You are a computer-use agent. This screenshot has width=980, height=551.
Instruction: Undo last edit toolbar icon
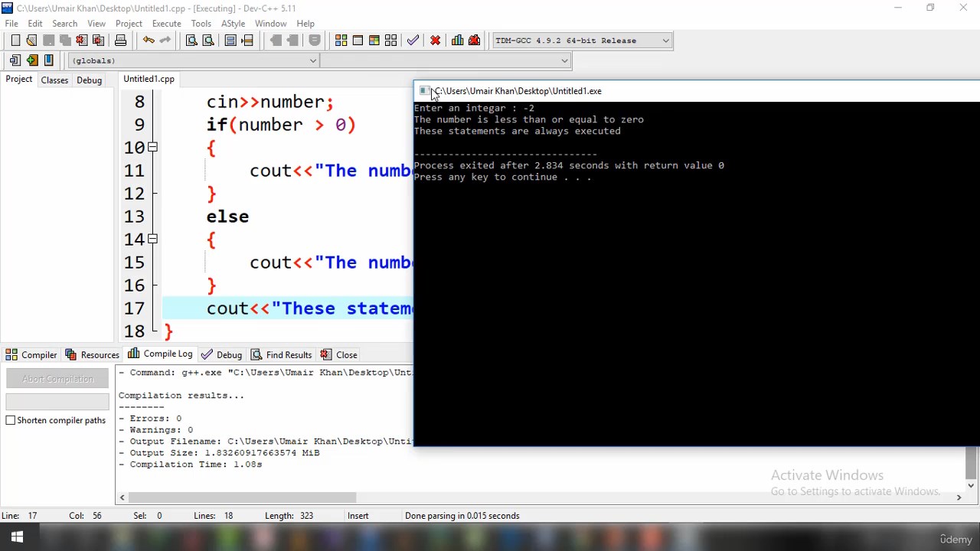click(149, 41)
